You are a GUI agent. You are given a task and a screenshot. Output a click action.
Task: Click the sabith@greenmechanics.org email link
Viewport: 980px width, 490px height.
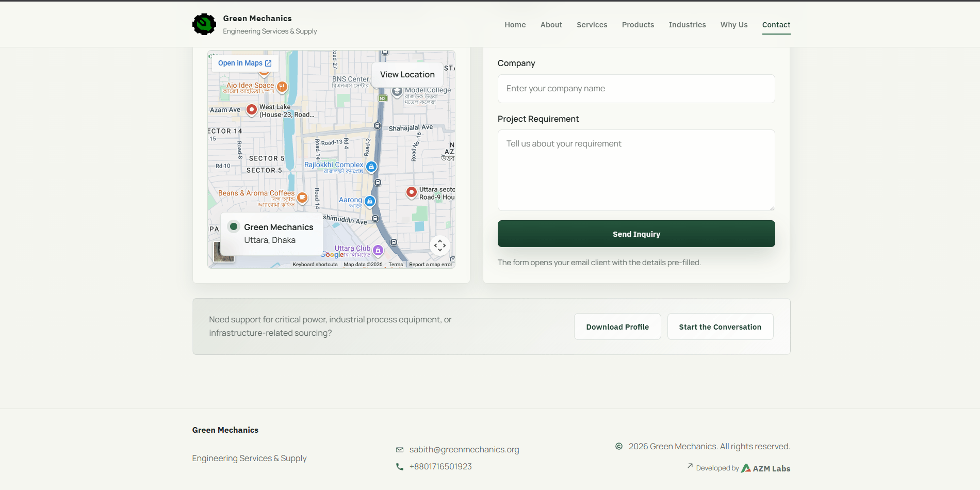464,450
